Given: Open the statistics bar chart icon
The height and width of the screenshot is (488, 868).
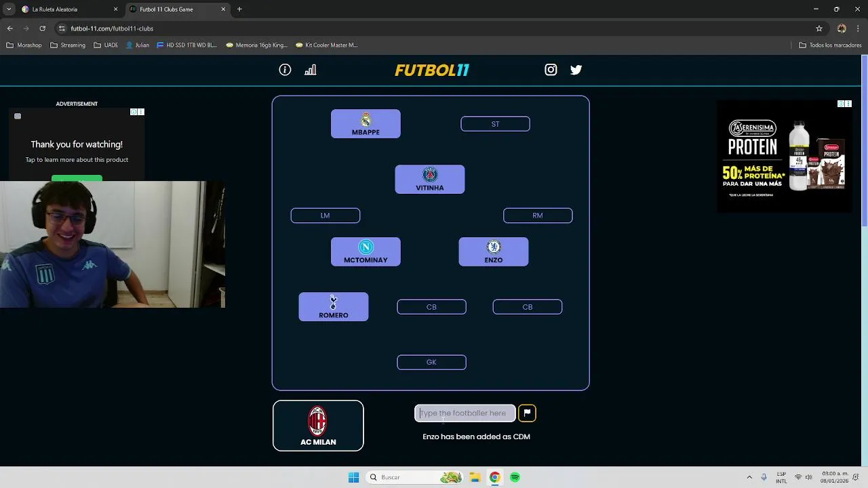Looking at the screenshot, I should (x=311, y=70).
